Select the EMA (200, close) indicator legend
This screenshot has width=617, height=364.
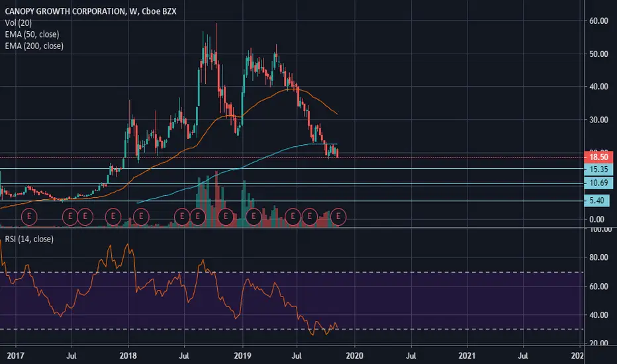(34, 46)
